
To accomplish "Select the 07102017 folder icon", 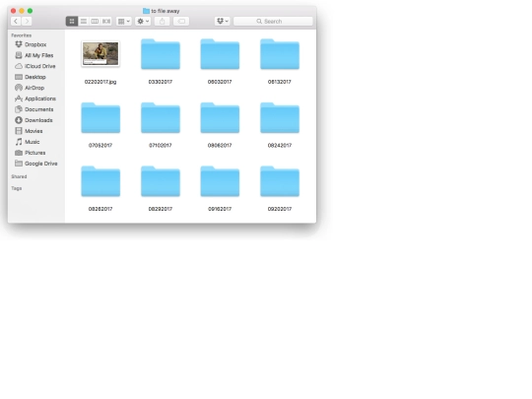I will coord(161,117).
